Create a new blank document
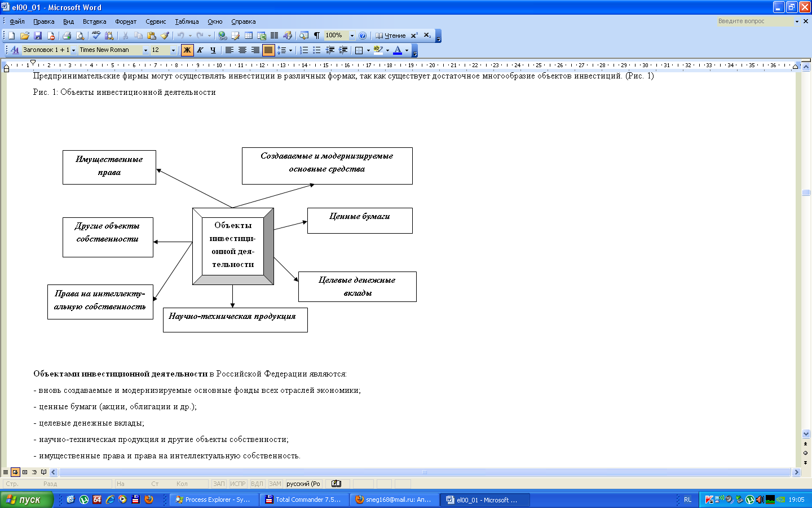812x508 pixels. 11,36
